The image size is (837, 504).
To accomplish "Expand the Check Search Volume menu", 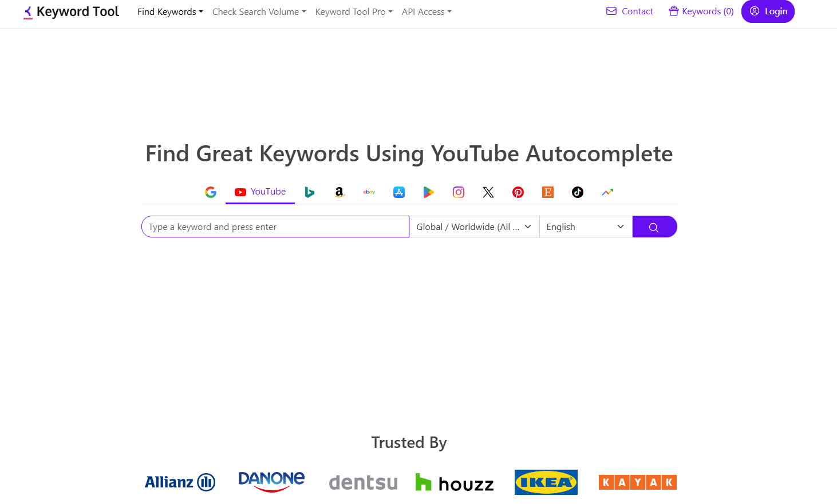I will click(x=259, y=12).
